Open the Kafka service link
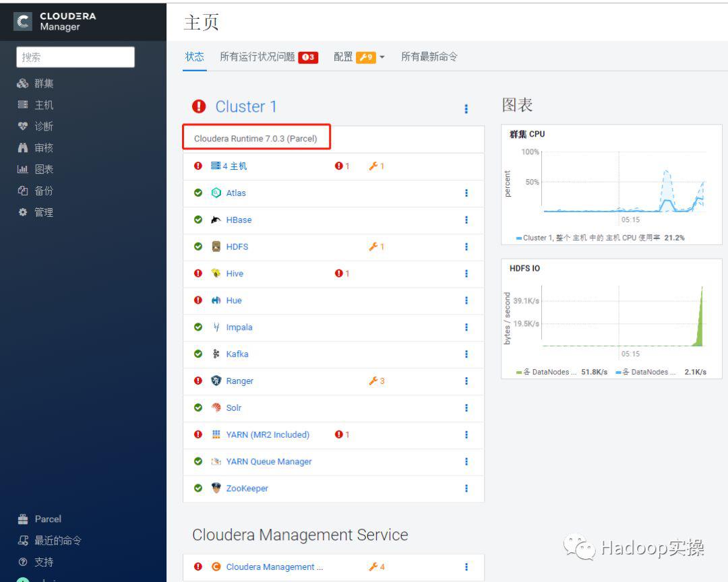The height and width of the screenshot is (582, 728). point(237,354)
